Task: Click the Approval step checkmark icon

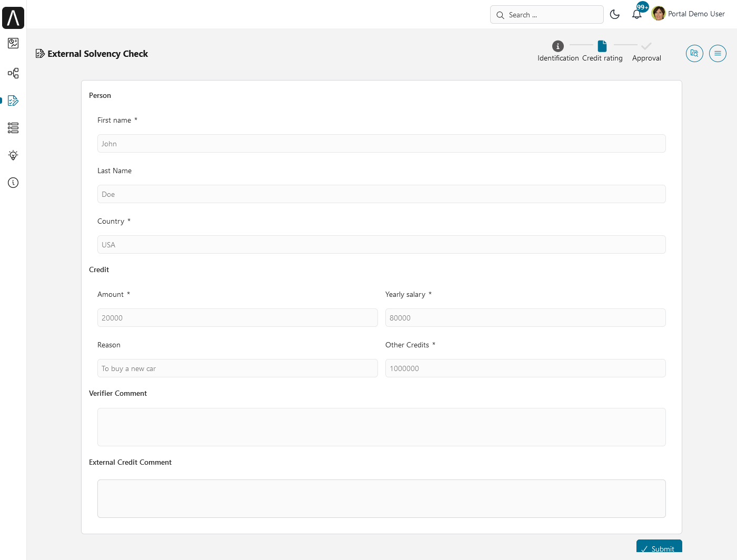Action: pyautogui.click(x=646, y=46)
